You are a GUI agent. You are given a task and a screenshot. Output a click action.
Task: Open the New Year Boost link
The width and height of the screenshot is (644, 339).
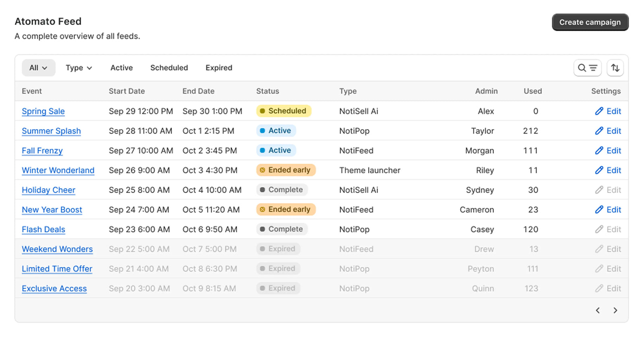[x=52, y=210]
